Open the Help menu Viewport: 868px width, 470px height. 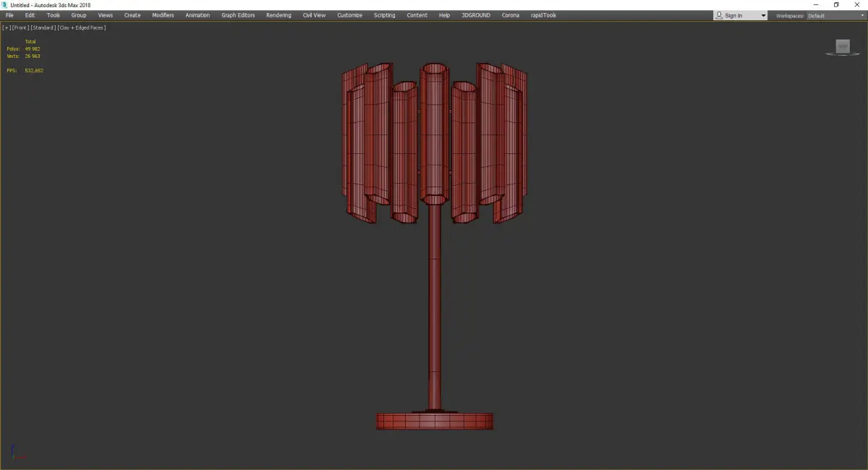(444, 15)
